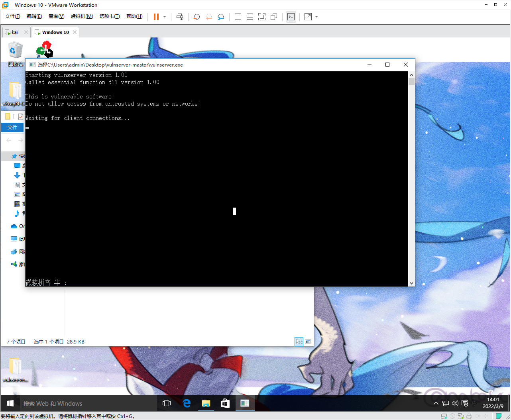Viewport: 511px width, 420px height.
Task: Open the volume control in the tray
Action: tap(455, 404)
